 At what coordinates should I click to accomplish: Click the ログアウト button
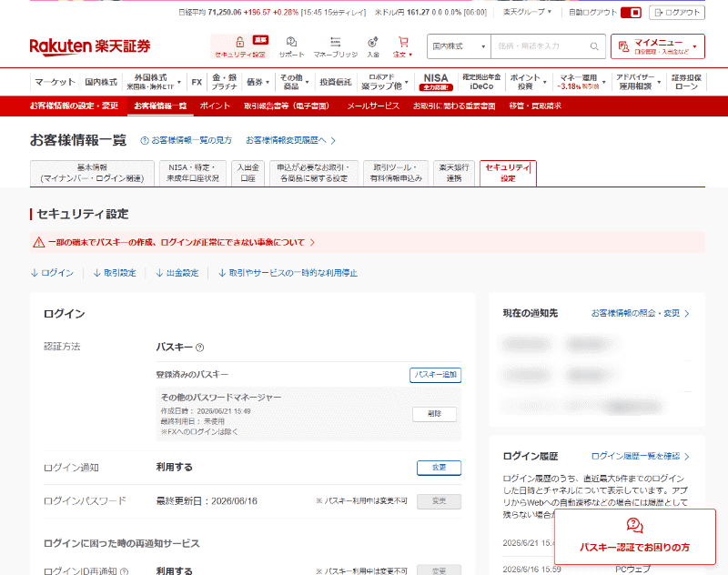[x=677, y=13]
